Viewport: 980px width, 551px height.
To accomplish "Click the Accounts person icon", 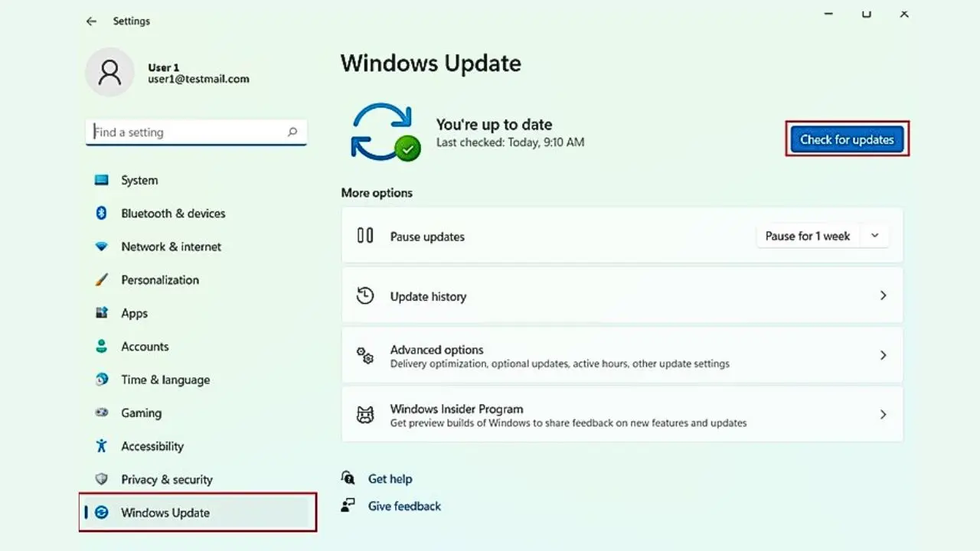I will pyautogui.click(x=101, y=347).
